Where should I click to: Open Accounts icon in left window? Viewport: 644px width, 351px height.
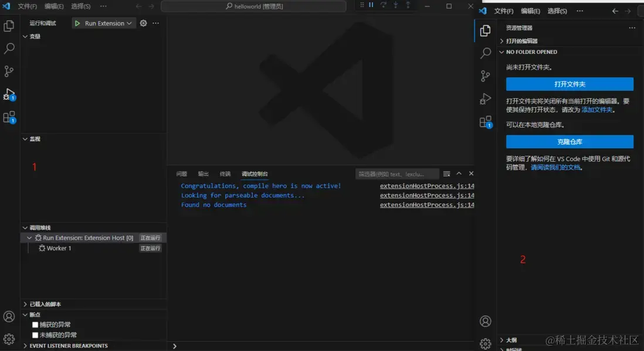click(9, 316)
